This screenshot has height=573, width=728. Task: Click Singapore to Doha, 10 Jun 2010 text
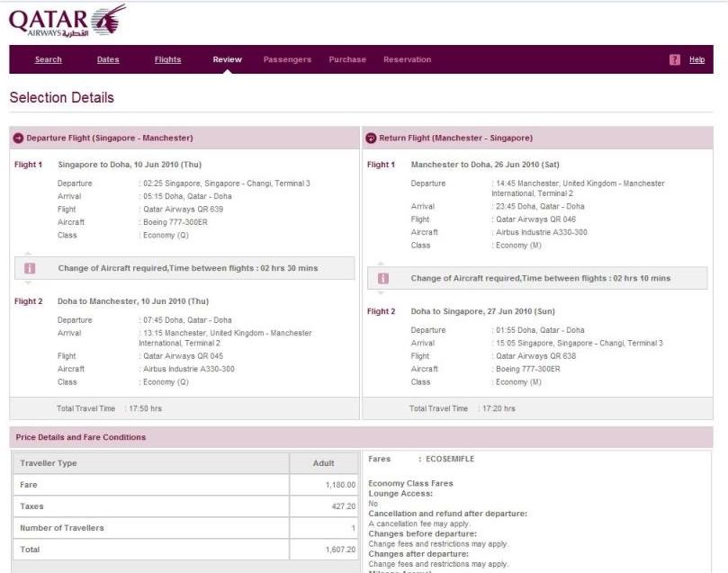click(x=130, y=165)
